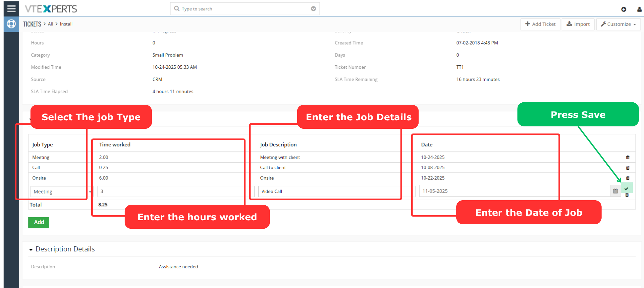This screenshot has width=644, height=288.
Task: Click the Import button
Action: (578, 24)
